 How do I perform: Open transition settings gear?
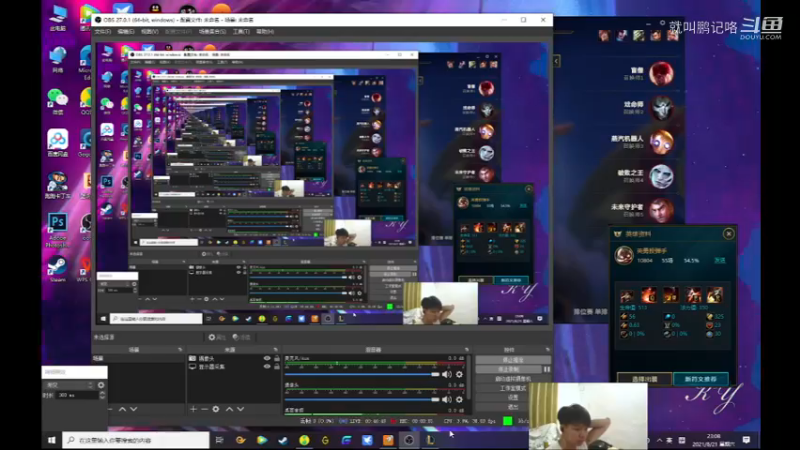click(101, 385)
